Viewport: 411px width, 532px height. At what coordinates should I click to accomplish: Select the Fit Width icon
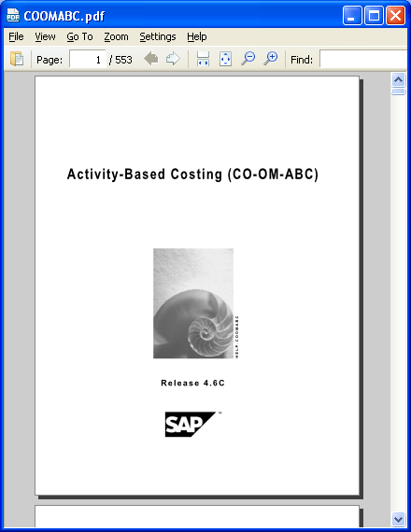coord(203,59)
